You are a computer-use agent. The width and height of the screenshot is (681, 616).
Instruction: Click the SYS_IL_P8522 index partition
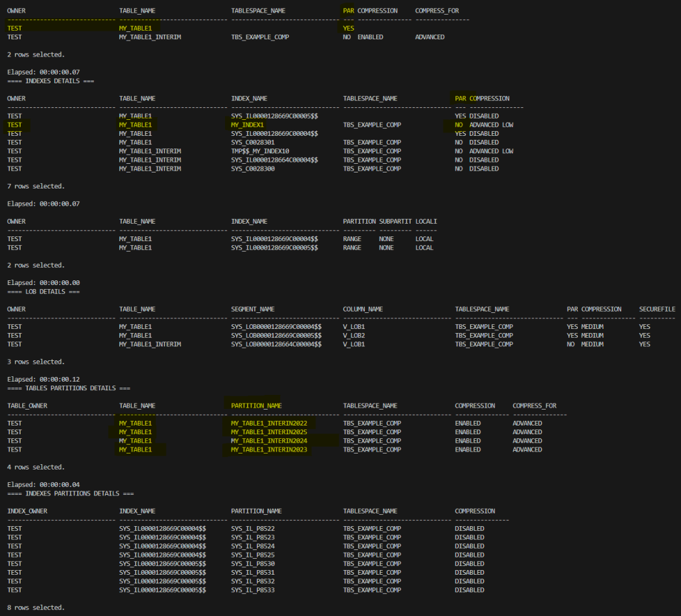tap(253, 529)
